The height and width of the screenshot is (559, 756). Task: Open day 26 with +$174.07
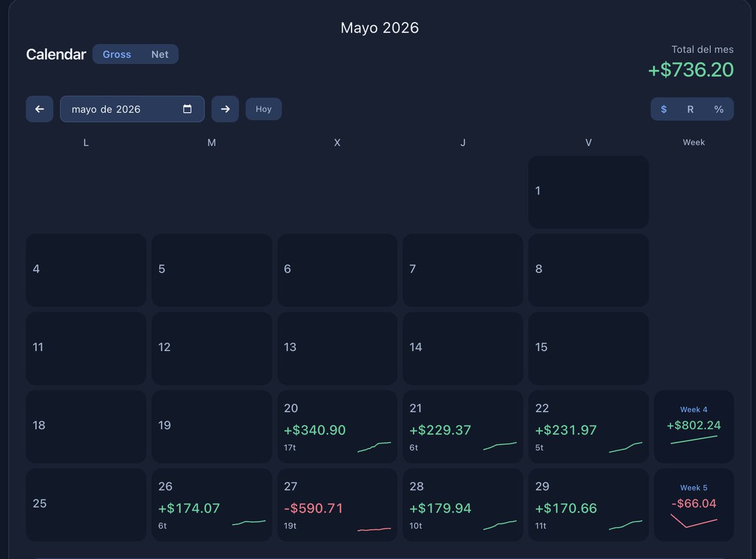tap(212, 505)
